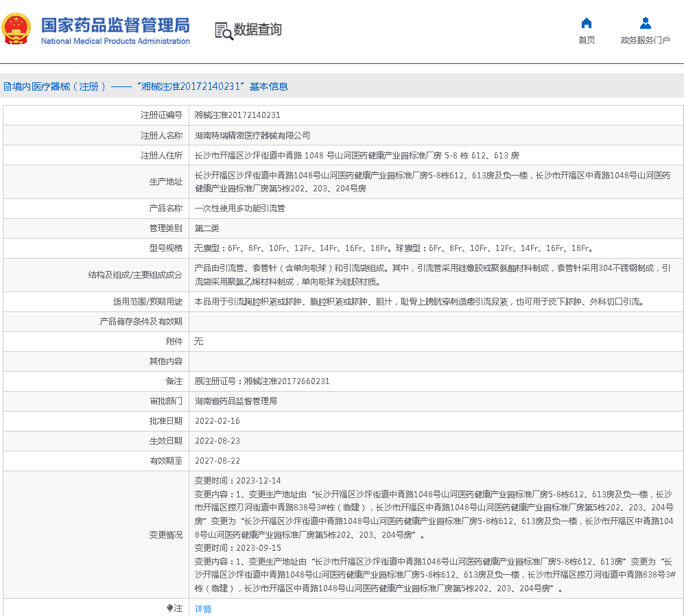The image size is (684, 616).
Task: Click the 生产地址 production address value
Action: coord(432,182)
